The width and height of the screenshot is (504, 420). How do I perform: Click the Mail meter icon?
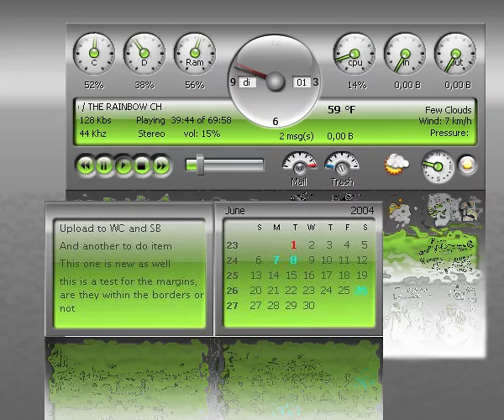[x=298, y=165]
